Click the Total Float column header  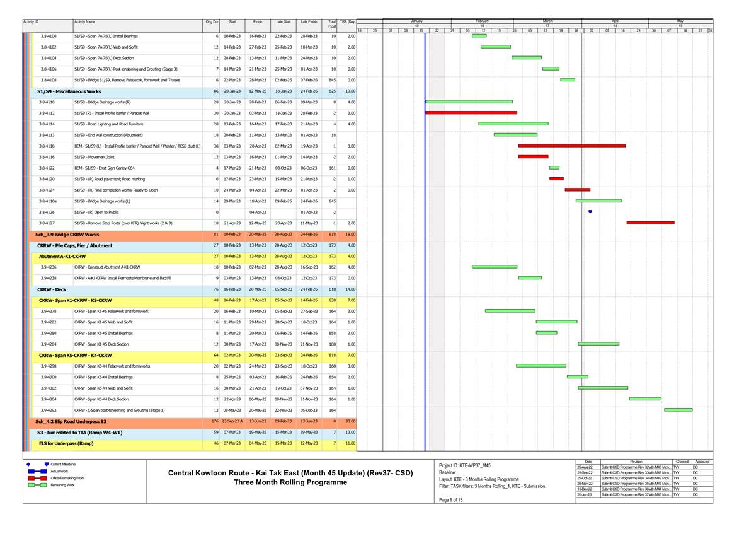coord(332,24)
